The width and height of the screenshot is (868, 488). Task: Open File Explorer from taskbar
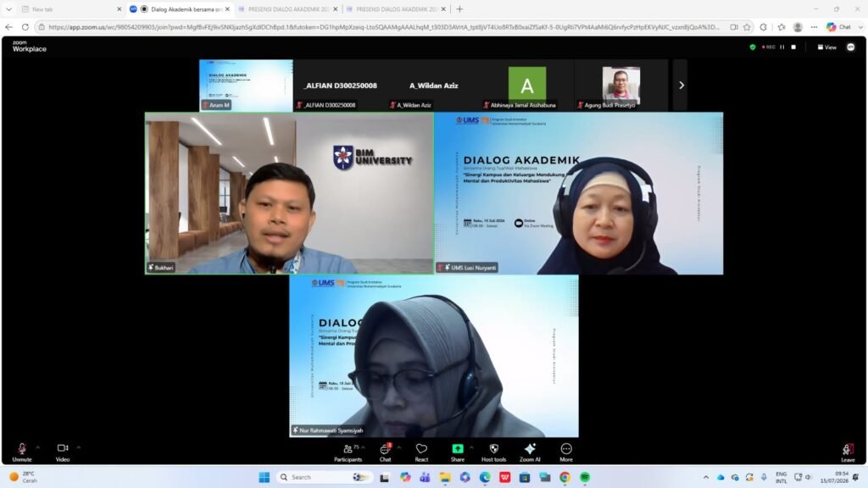(x=445, y=477)
